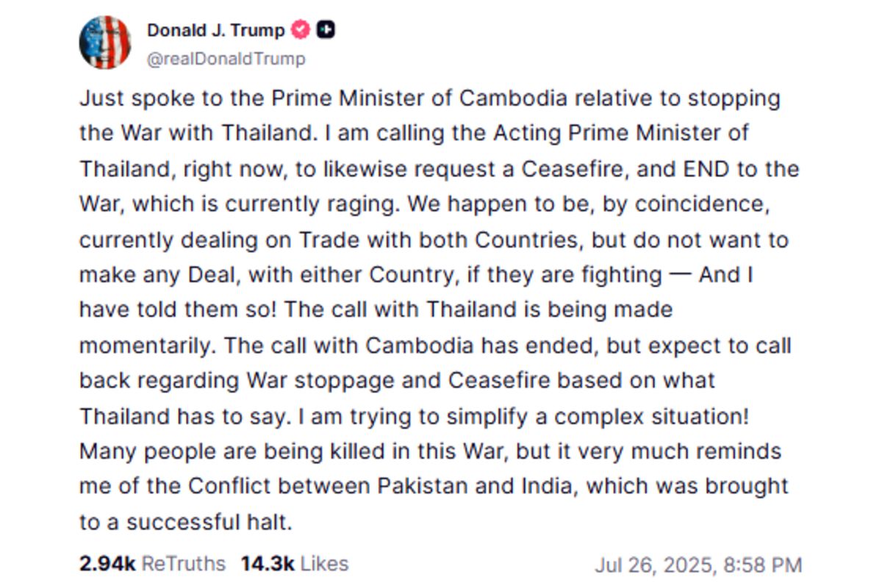Click the black badge icon beside the verified mark
Screen dimensions: 882x588
click(x=326, y=30)
